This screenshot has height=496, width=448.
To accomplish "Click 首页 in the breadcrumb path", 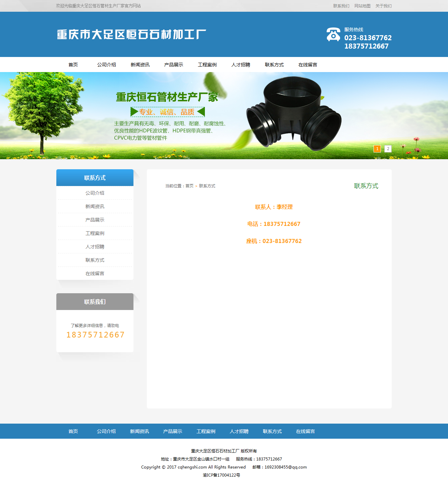I will (189, 186).
